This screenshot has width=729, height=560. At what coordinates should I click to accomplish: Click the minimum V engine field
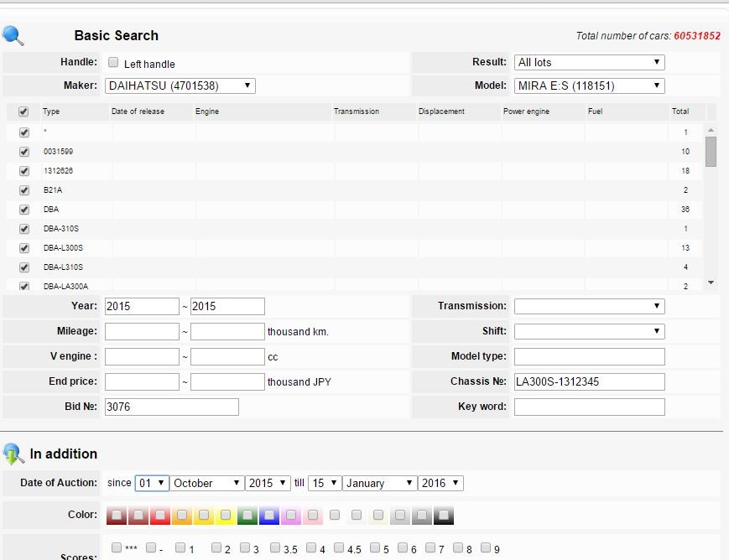pos(142,357)
